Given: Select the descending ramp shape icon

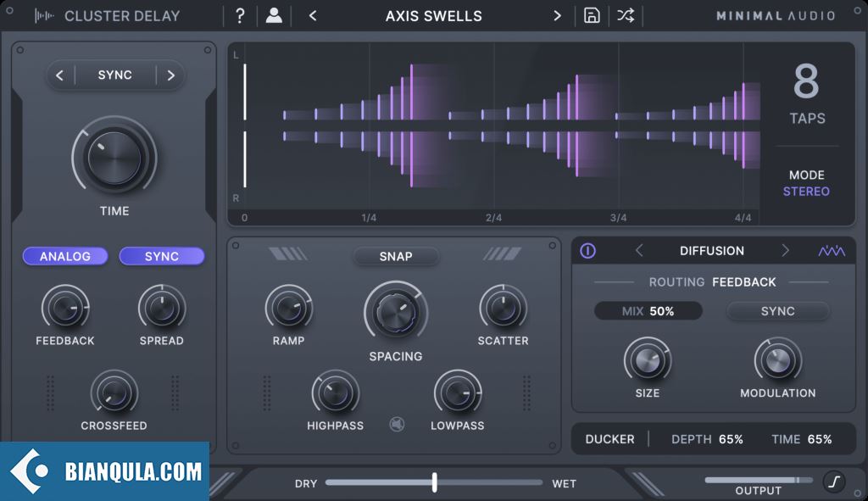Looking at the screenshot, I should click(288, 254).
